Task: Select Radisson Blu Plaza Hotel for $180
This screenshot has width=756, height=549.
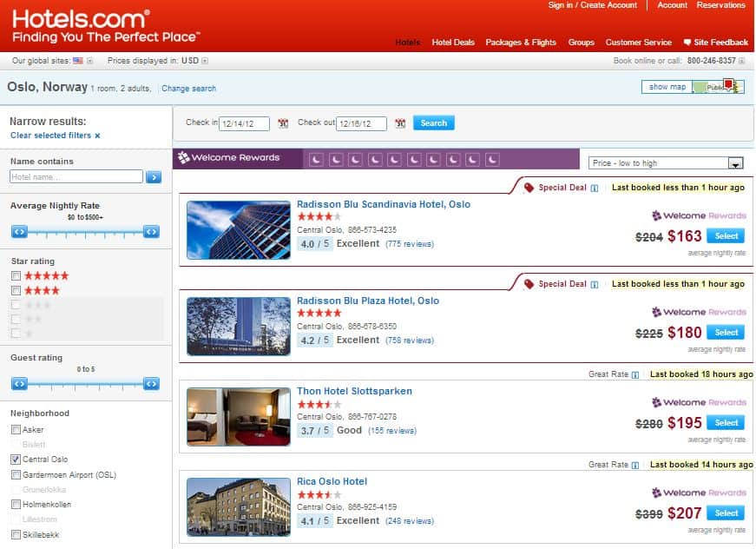Action: 726,333
